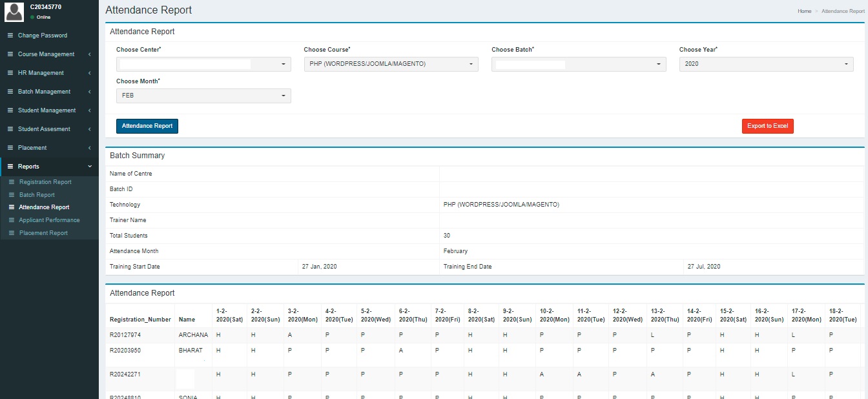Go to Applicant Performance report
This screenshot has width=868, height=399.
pos(48,220)
